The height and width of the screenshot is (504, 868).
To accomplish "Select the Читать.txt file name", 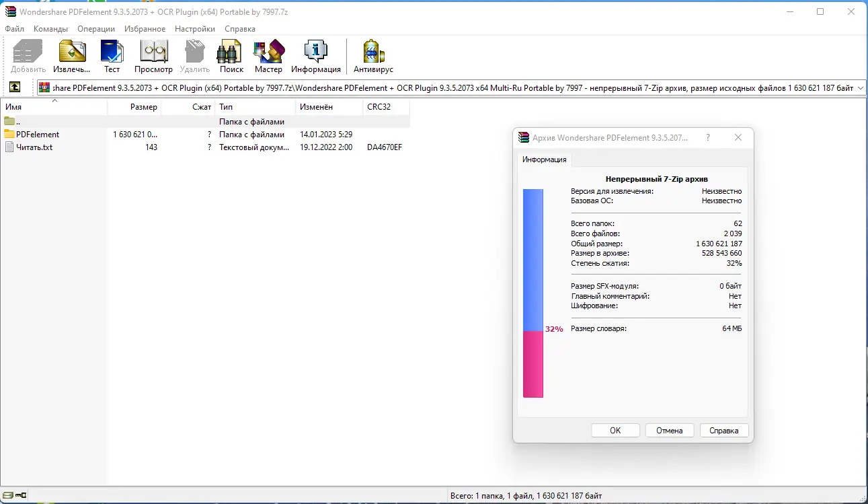I will point(34,147).
